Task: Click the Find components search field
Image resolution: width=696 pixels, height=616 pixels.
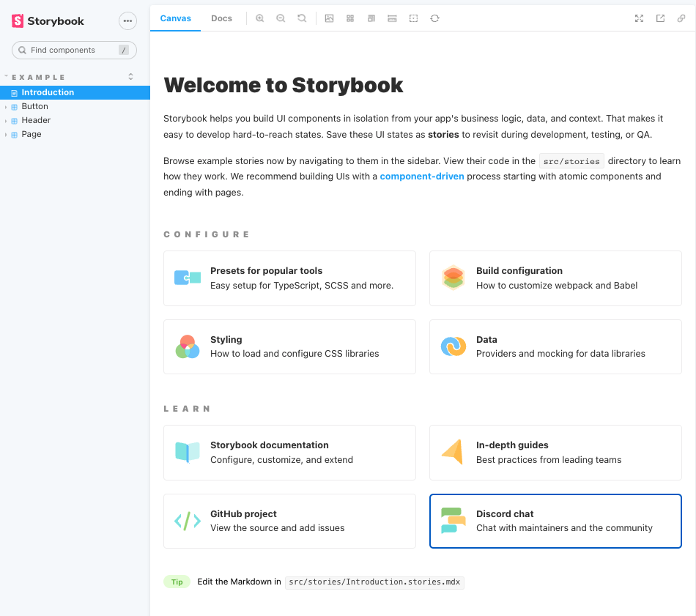Action: (x=74, y=50)
